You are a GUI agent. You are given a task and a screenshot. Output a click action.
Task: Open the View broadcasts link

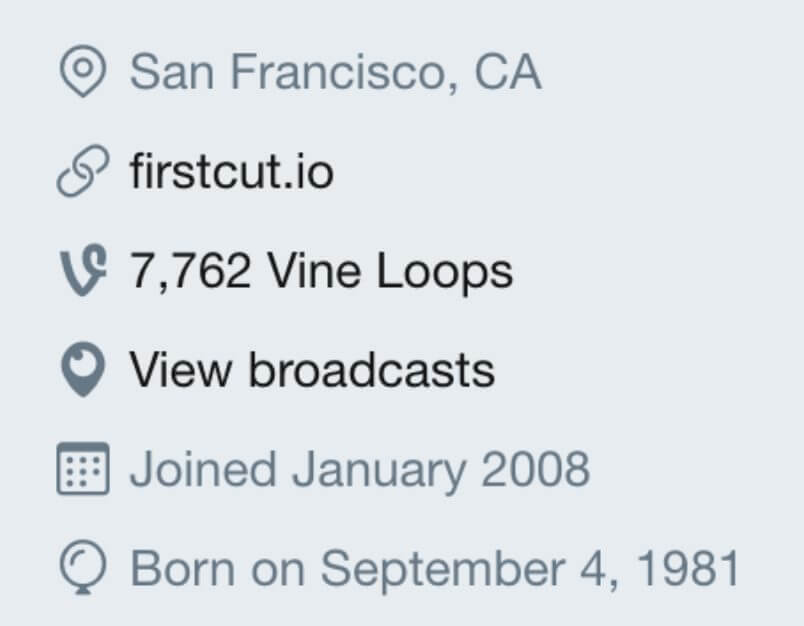(x=311, y=370)
